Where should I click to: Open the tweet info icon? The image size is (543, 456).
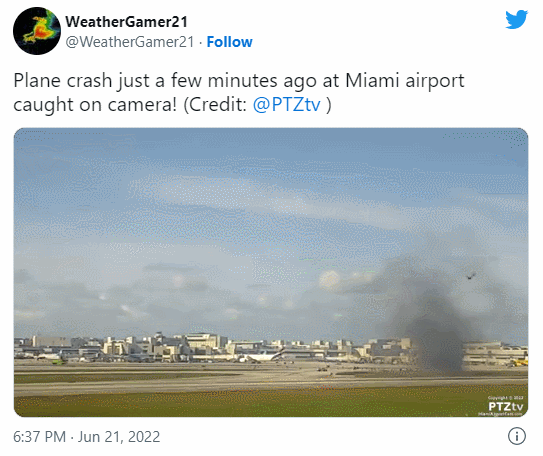point(517,436)
